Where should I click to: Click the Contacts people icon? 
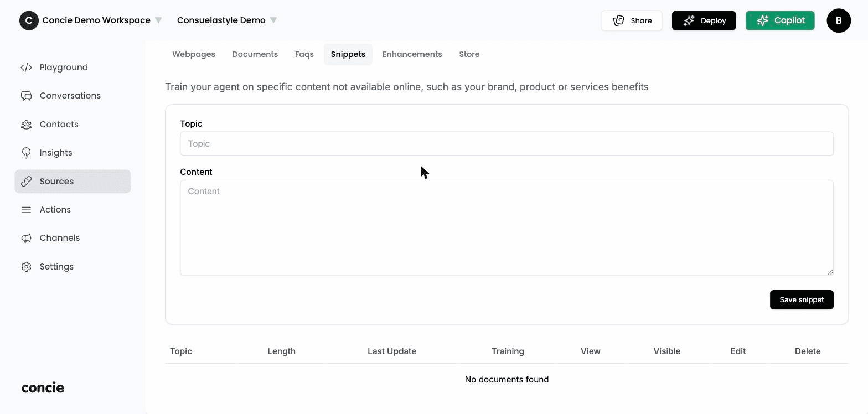pyautogui.click(x=26, y=125)
